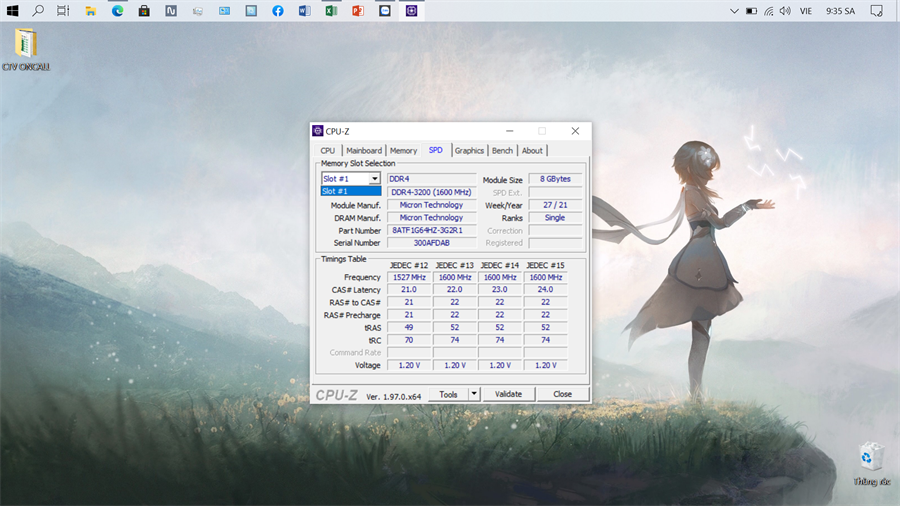Open Microsoft Store from the taskbar

[144, 11]
